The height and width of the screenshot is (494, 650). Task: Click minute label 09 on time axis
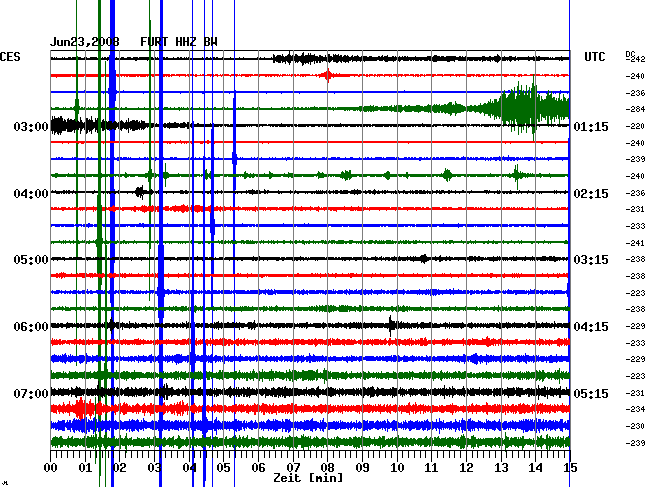tap(362, 468)
